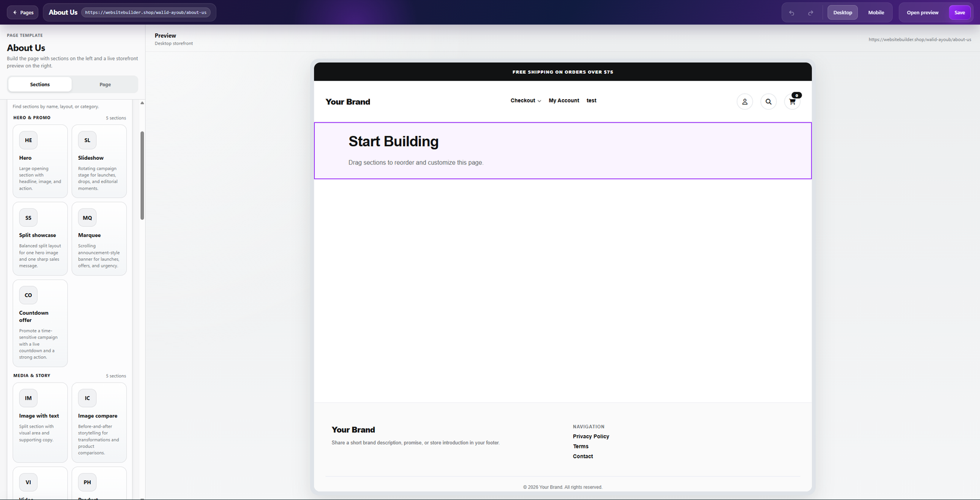This screenshot has width=980, height=500.
Task: Click the footer brand description text
Action: coord(416,442)
